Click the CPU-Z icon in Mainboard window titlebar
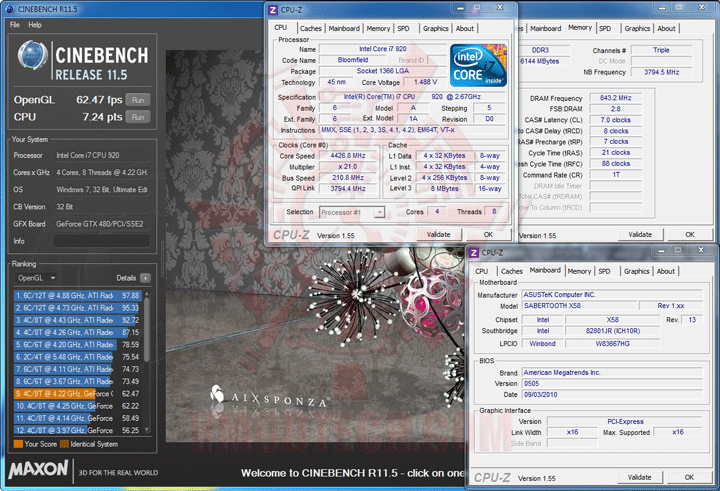 (474, 253)
